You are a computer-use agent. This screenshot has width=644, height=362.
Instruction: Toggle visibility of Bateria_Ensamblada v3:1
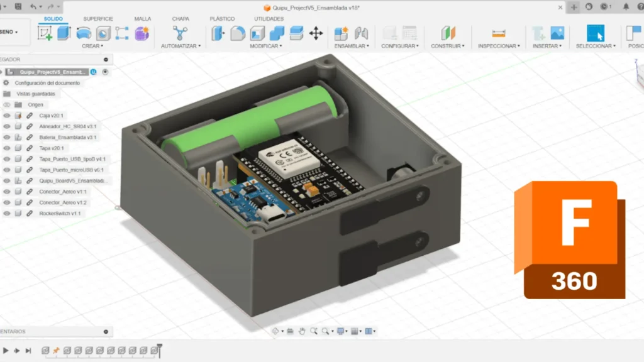(x=7, y=137)
